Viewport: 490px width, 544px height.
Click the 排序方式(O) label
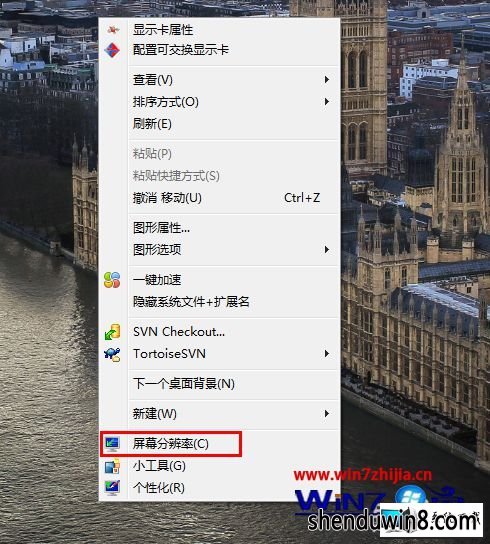pos(166,102)
